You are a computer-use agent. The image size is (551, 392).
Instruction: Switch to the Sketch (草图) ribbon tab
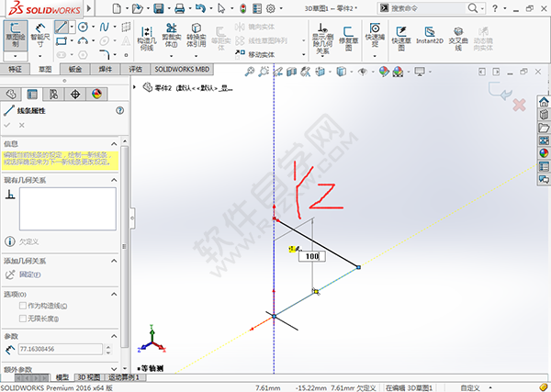(x=45, y=69)
